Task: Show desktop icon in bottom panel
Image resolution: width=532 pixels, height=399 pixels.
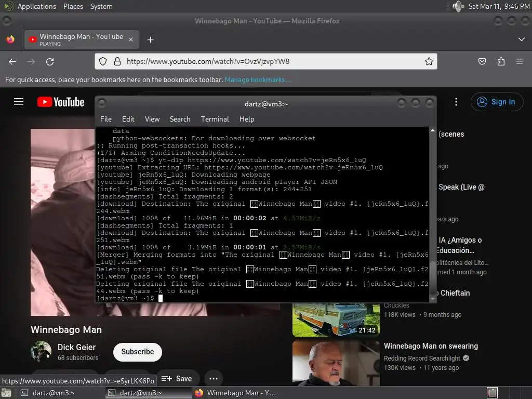Action: (x=6, y=393)
